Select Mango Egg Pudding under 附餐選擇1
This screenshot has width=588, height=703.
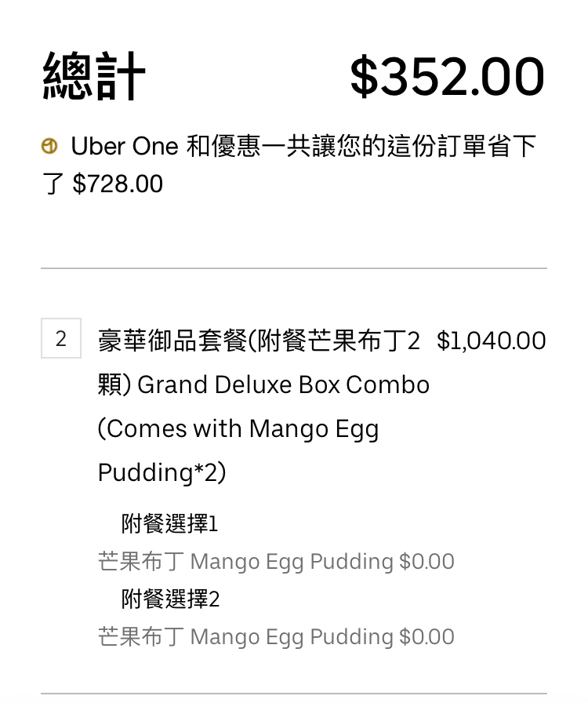pos(292,562)
